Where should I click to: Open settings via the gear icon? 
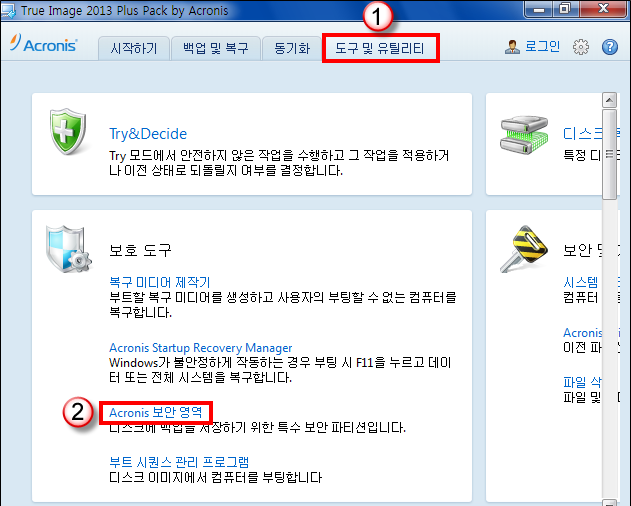pos(580,47)
